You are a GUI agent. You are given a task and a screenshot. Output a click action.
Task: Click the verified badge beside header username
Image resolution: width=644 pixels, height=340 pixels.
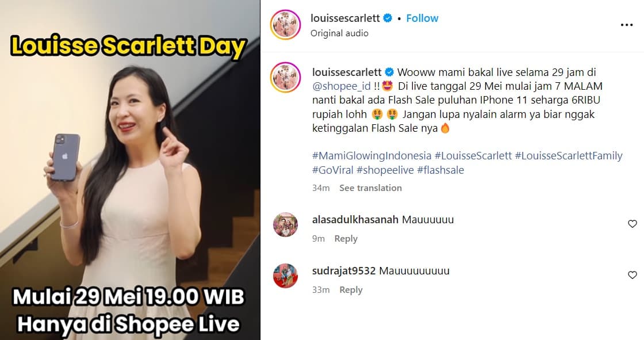tap(388, 18)
